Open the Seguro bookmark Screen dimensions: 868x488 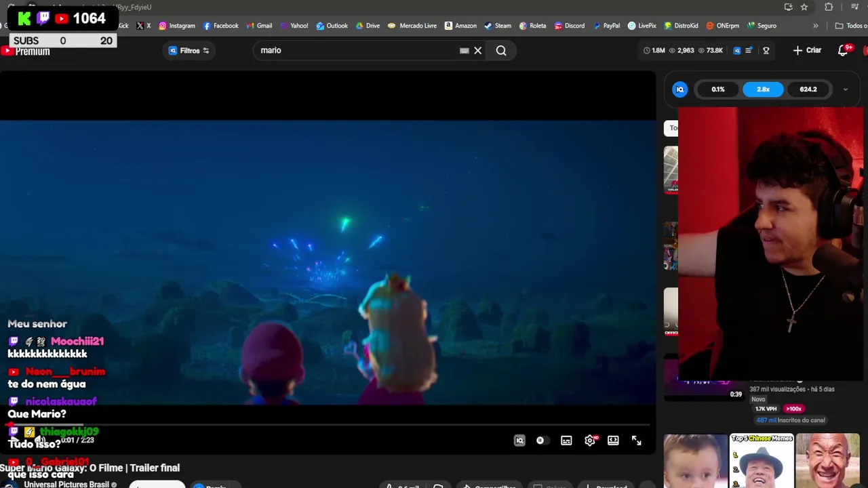(x=762, y=26)
